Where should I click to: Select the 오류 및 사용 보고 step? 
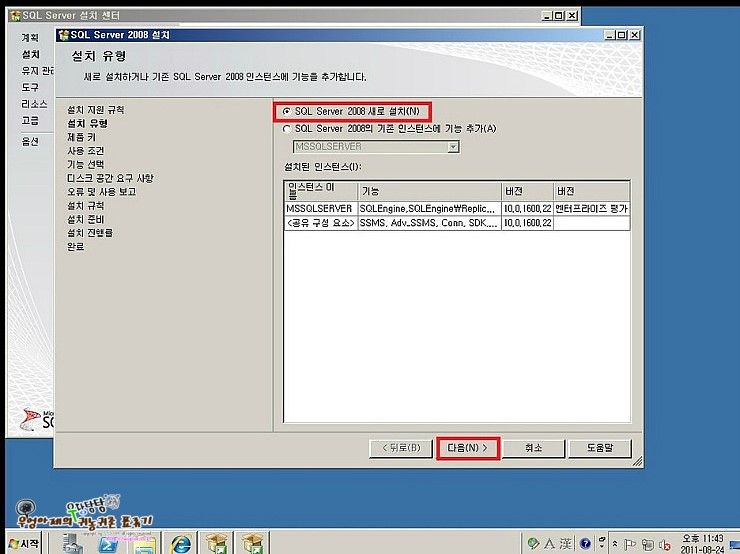click(x=101, y=192)
